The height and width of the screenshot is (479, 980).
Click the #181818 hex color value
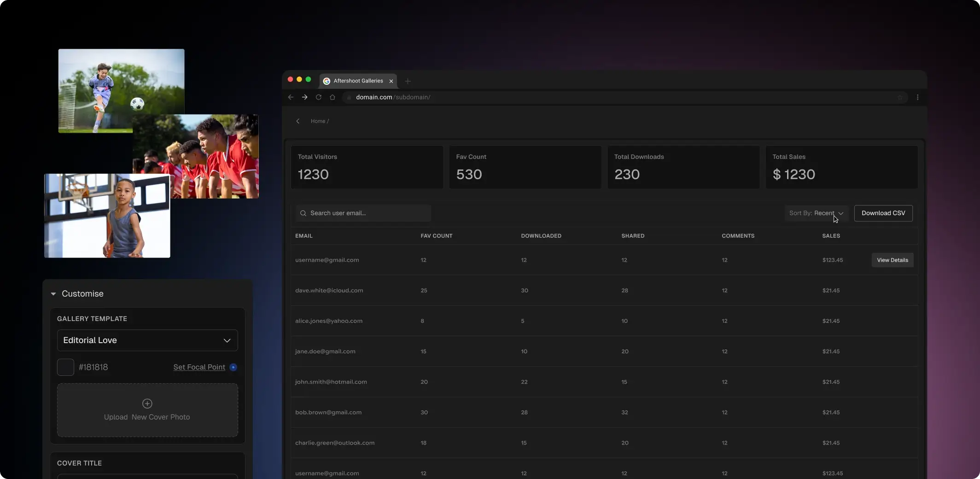93,367
